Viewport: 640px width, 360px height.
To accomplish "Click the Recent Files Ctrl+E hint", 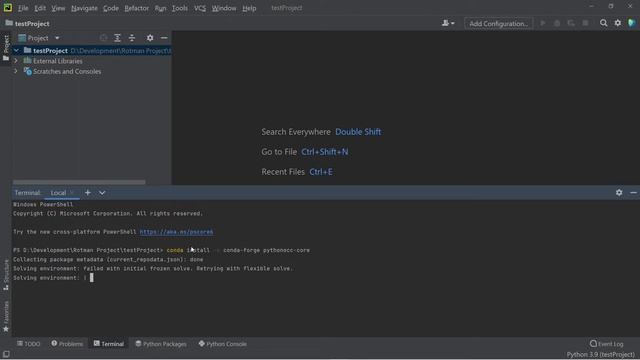I will tap(297, 172).
